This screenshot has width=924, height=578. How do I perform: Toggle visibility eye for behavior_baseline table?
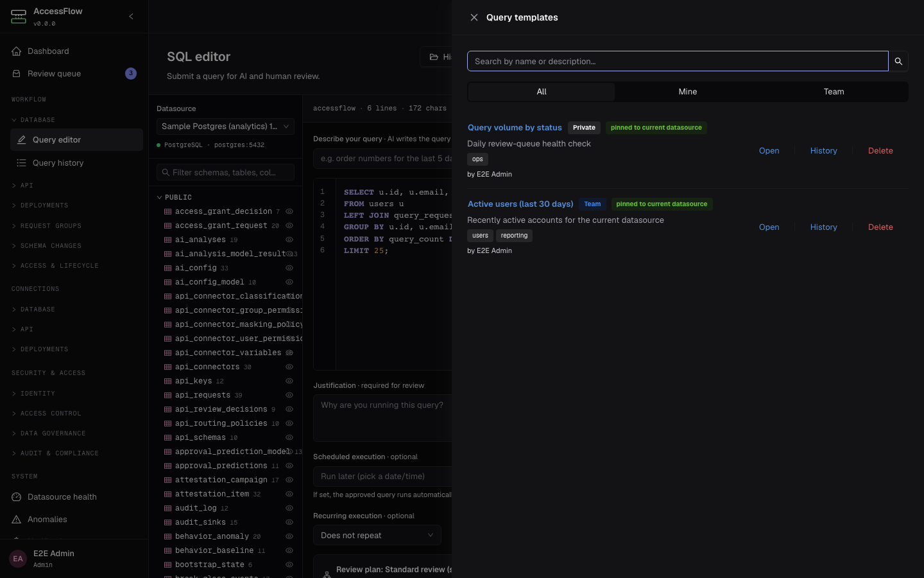click(289, 550)
